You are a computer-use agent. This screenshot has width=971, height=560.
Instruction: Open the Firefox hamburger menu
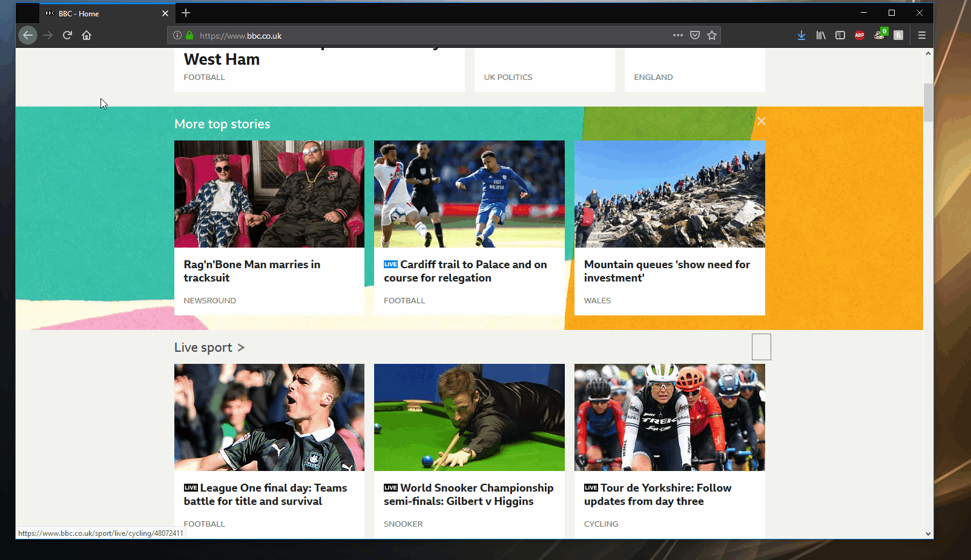click(x=921, y=35)
